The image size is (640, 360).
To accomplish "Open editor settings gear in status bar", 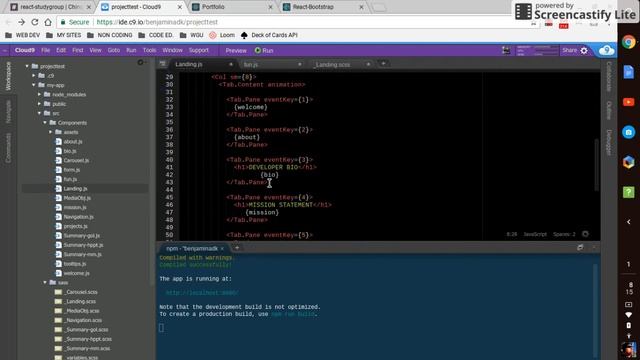I will point(585,234).
